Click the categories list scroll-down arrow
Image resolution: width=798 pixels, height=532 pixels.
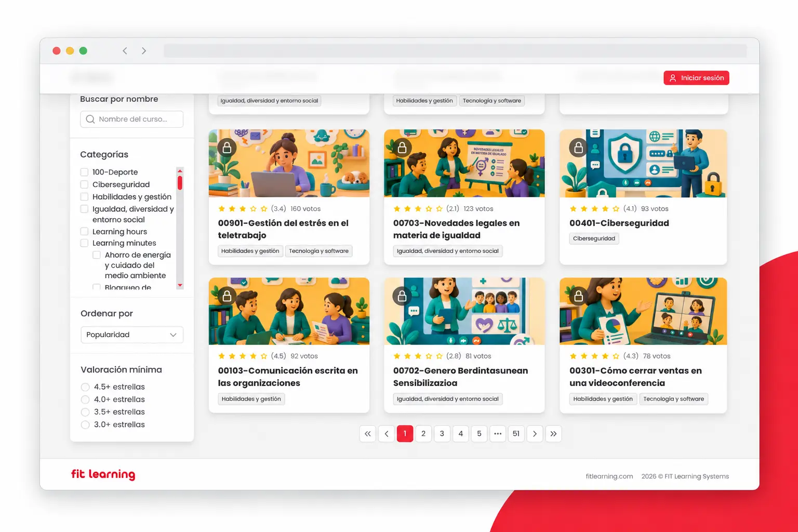point(180,285)
